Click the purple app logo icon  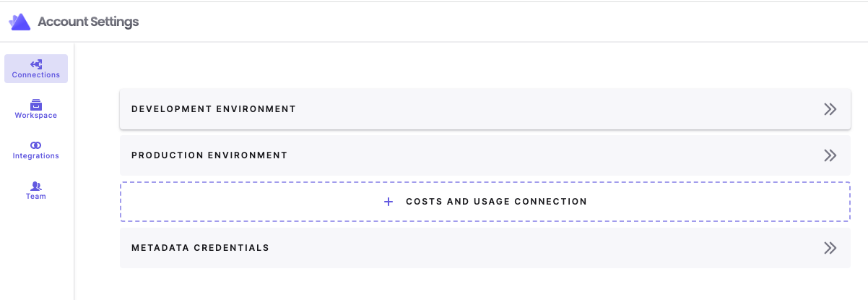[19, 22]
